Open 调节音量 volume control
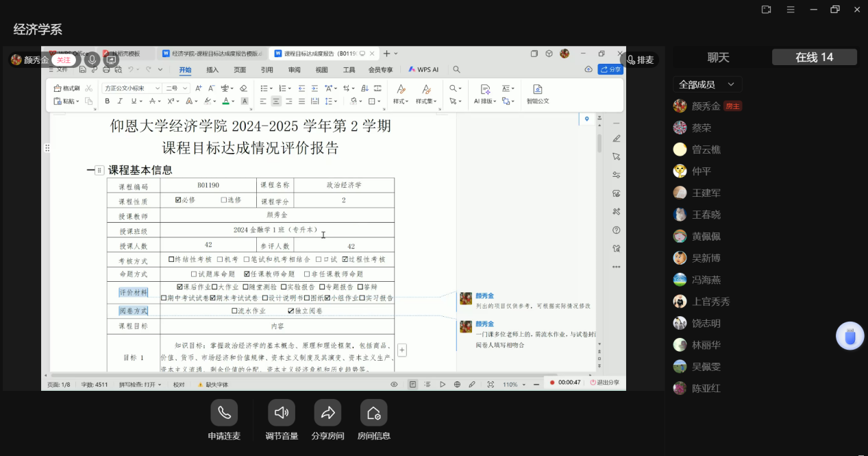The image size is (868, 456). click(281, 413)
